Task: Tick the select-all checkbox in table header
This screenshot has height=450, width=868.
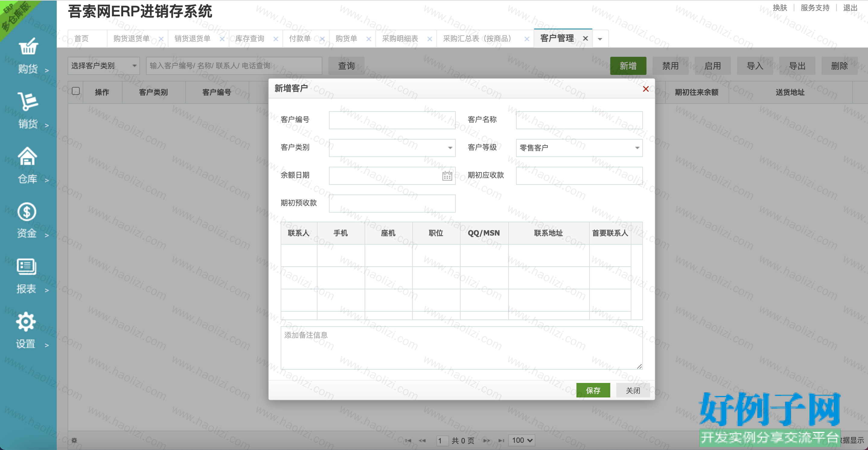Action: pyautogui.click(x=76, y=91)
